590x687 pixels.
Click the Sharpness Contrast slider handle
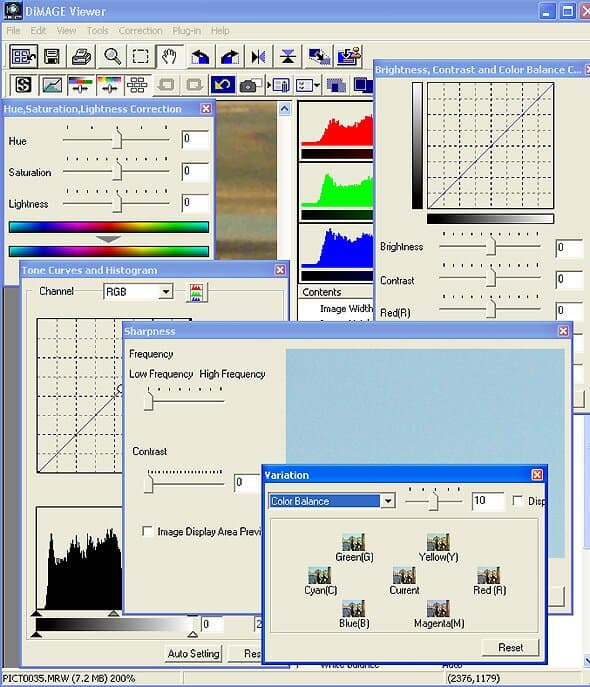(x=148, y=484)
